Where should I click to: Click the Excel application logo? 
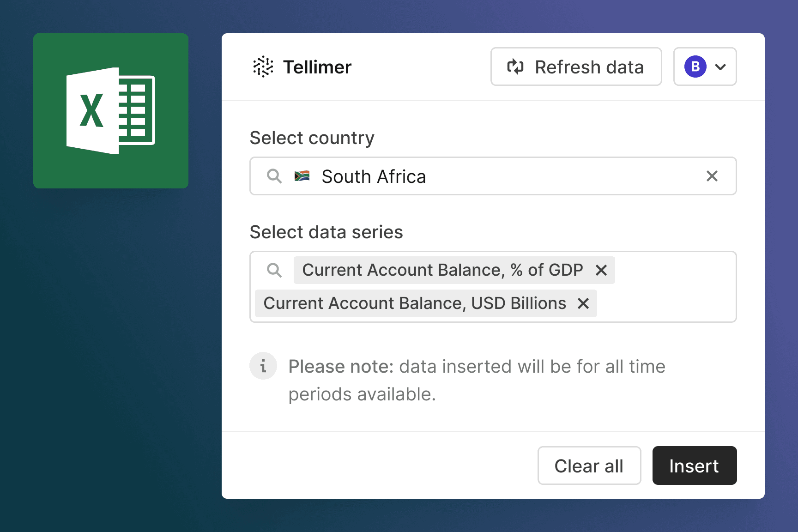tap(111, 111)
